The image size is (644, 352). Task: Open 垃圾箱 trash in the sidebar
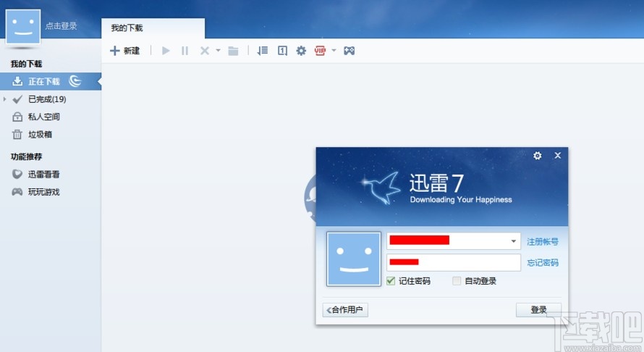point(51,135)
